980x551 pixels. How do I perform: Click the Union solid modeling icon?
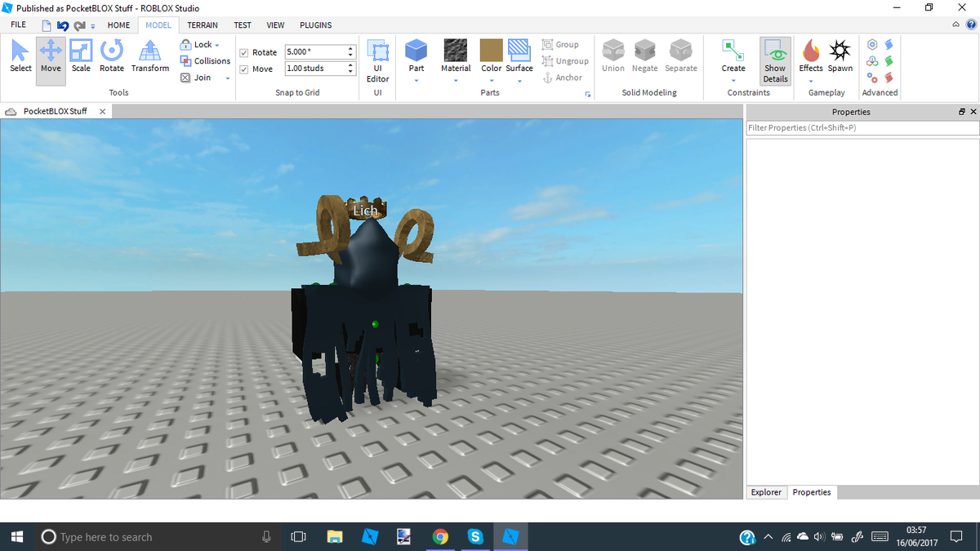point(613,50)
